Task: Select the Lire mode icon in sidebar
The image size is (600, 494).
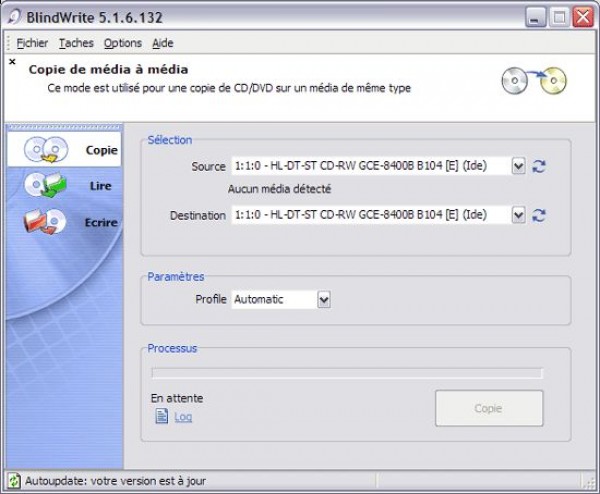Action: (x=45, y=185)
